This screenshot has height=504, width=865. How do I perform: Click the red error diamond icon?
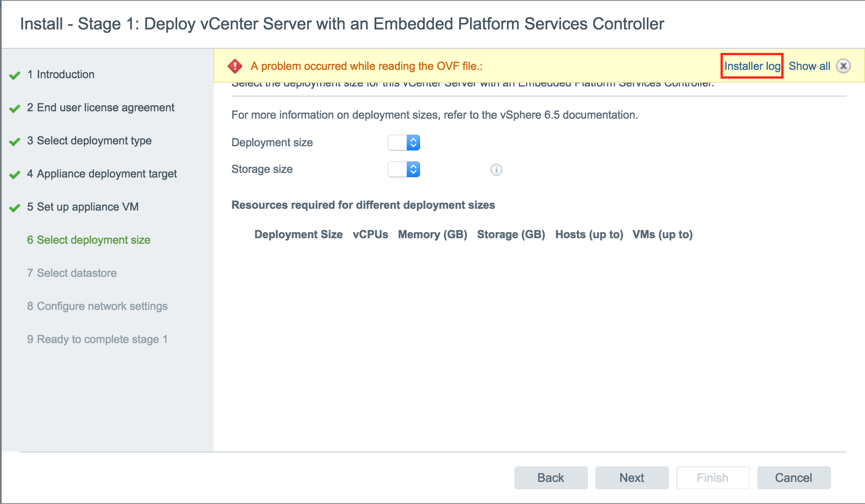coord(235,66)
